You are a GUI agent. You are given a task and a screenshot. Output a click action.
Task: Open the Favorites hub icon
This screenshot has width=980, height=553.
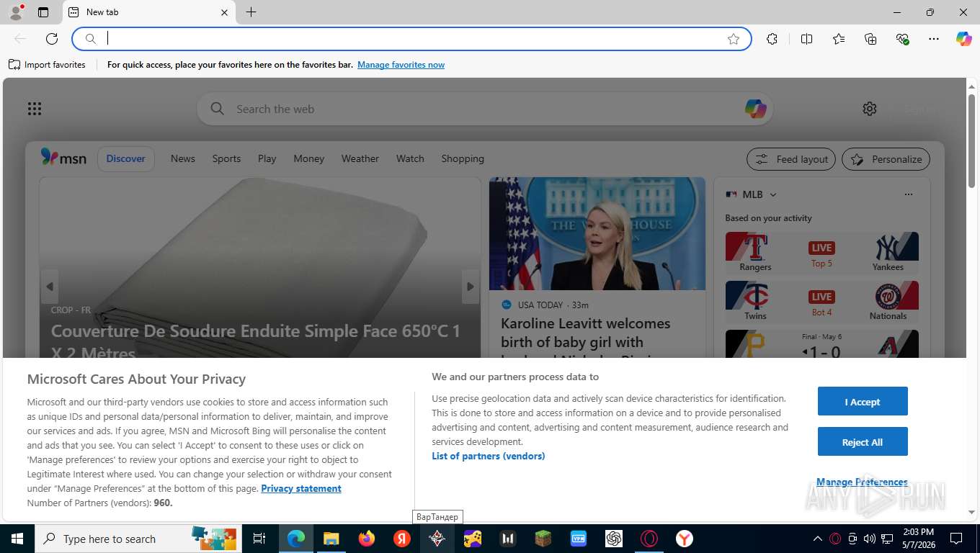(x=839, y=39)
